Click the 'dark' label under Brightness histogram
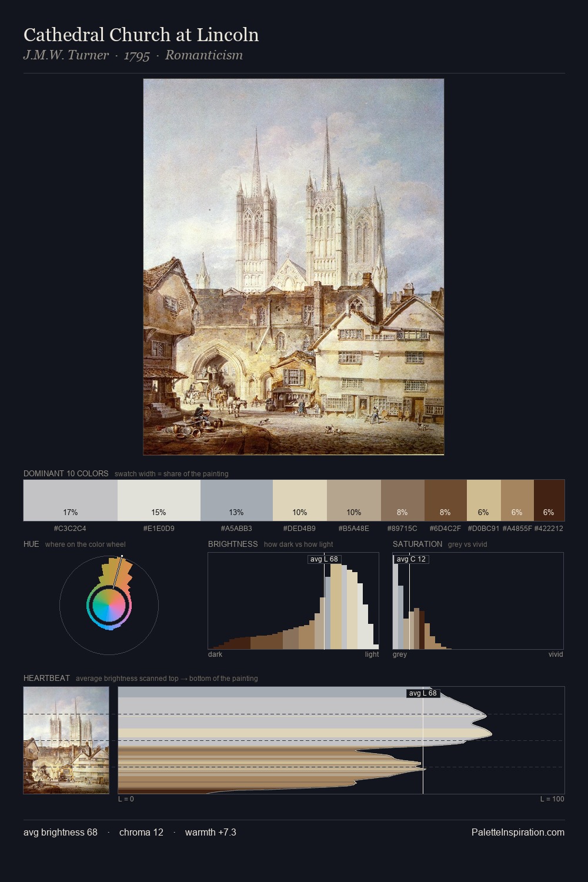588x882 pixels. click(215, 654)
